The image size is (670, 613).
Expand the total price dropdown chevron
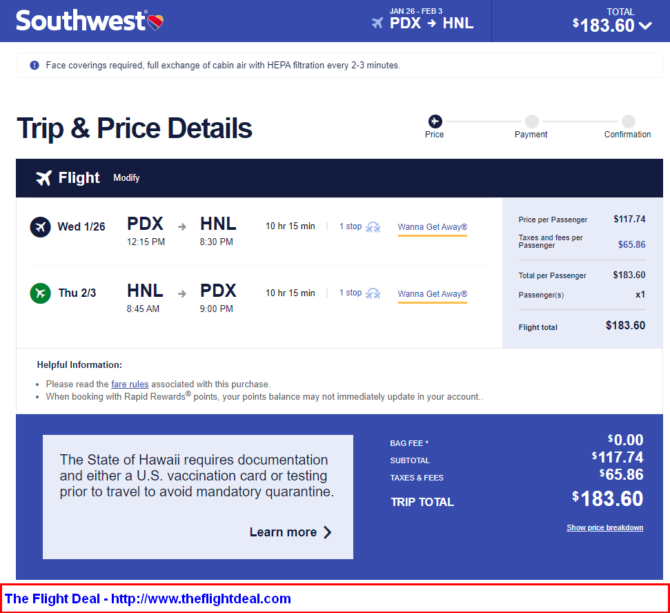pyautogui.click(x=645, y=26)
